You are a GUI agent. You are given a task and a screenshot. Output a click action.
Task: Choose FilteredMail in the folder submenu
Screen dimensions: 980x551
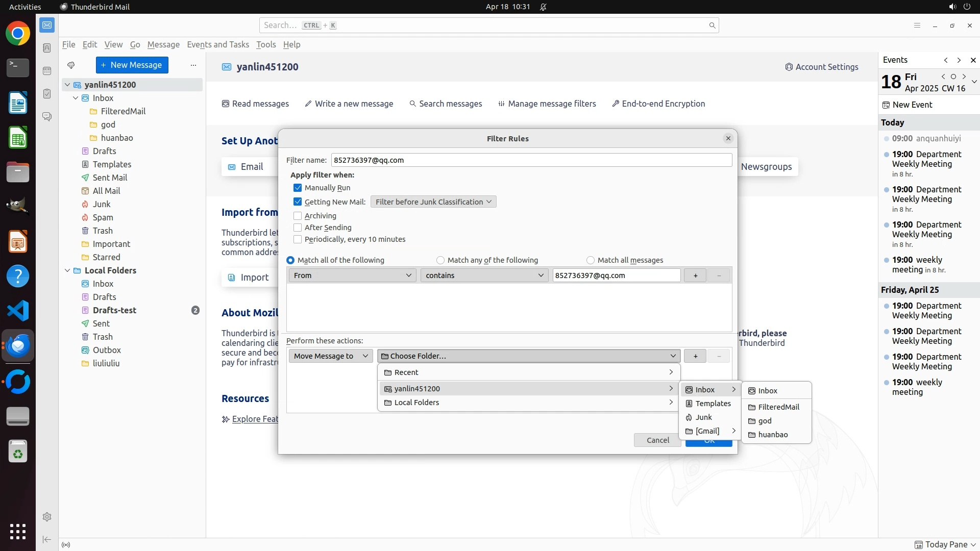(x=778, y=407)
